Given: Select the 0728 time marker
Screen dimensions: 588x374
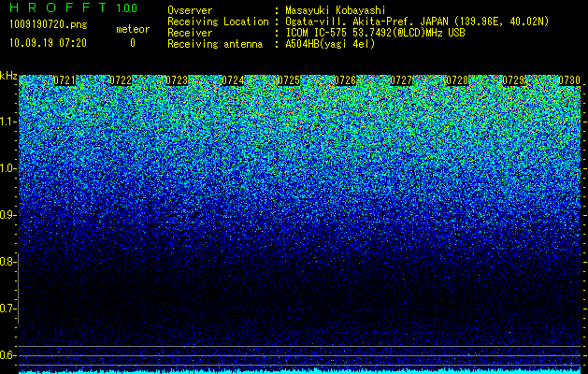Looking at the screenshot, I should (x=457, y=80).
